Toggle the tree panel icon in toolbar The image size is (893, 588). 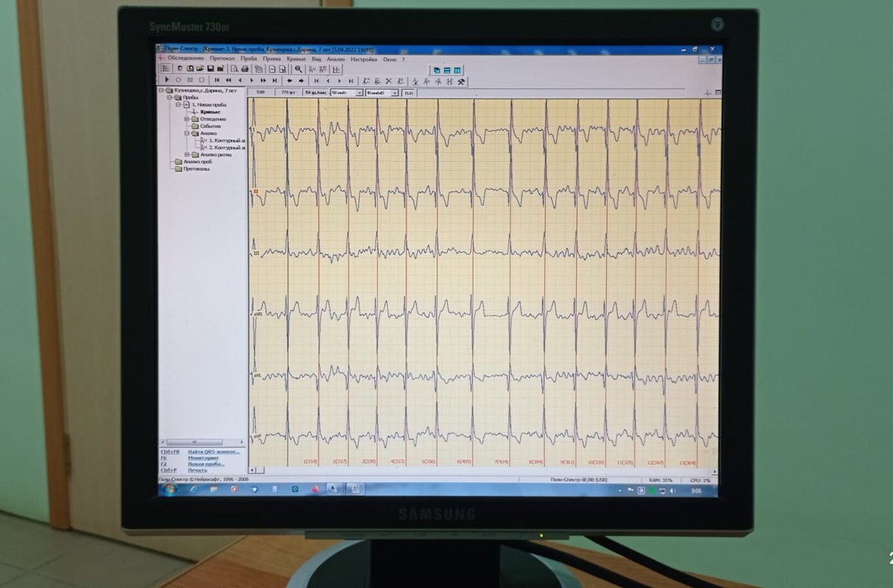[166, 68]
